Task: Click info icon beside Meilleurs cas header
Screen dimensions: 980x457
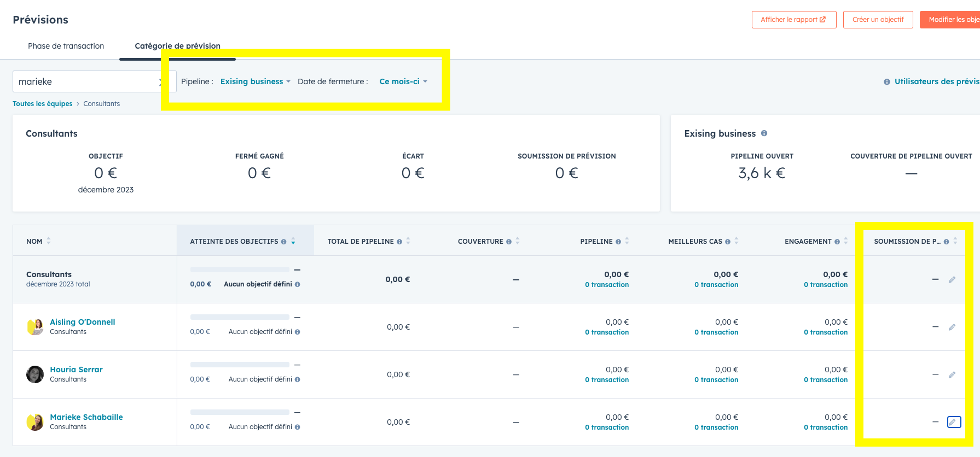Action: pyautogui.click(x=728, y=242)
